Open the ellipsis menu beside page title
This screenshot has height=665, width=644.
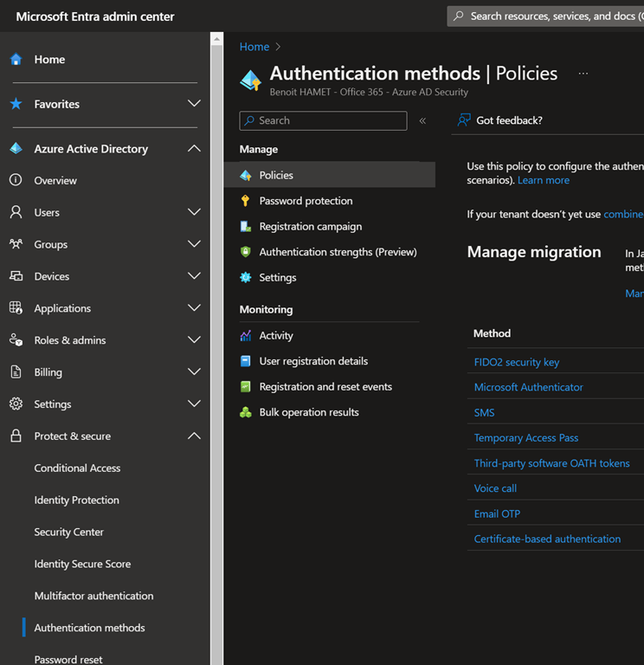pyautogui.click(x=583, y=74)
